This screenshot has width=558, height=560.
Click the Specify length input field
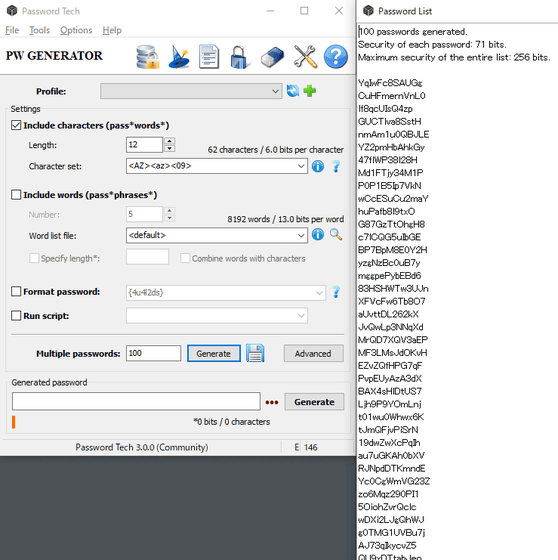coord(148,257)
